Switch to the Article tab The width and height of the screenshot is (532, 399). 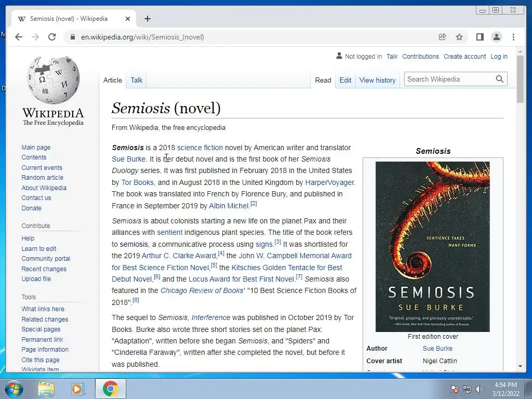pos(113,80)
